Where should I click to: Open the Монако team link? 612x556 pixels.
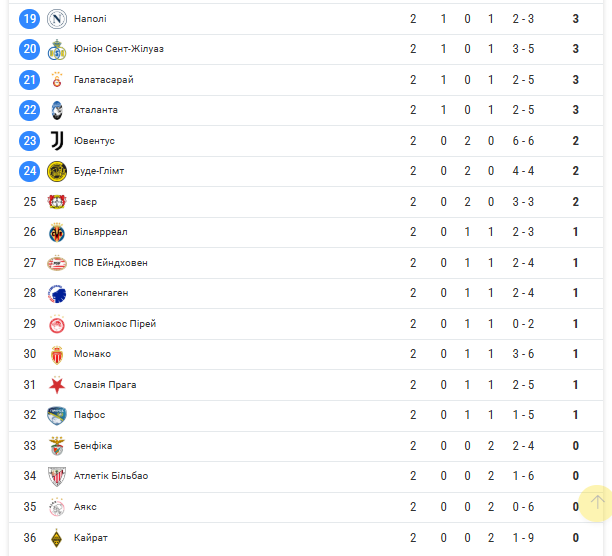point(92,354)
